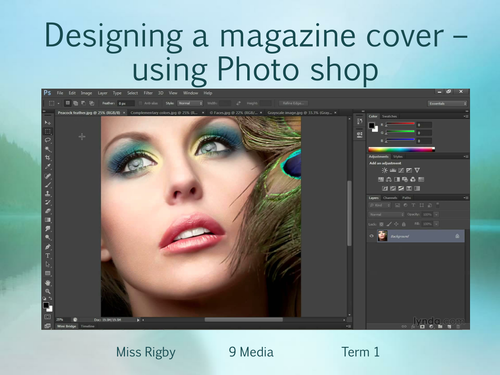Open the Color panel flyout menu

[x=465, y=116]
